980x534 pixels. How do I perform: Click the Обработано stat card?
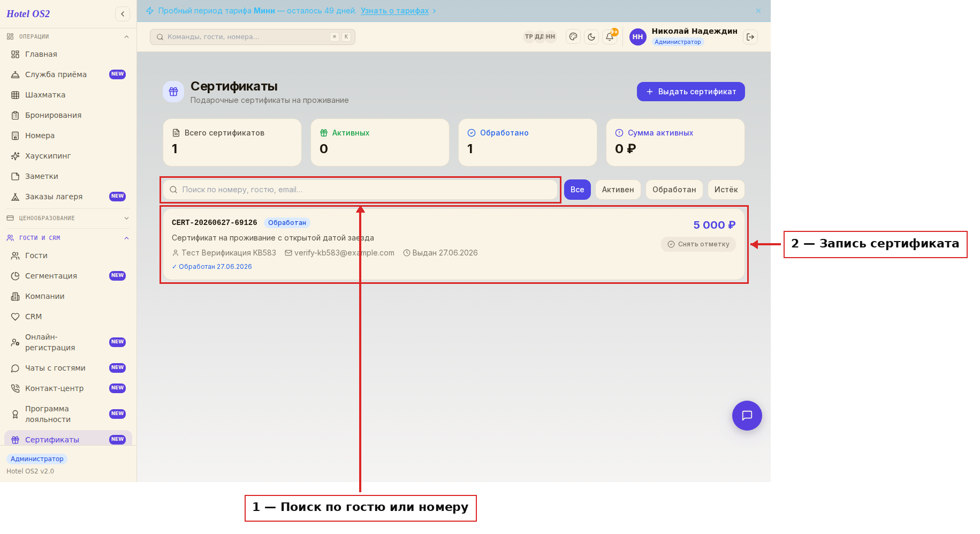pos(528,142)
